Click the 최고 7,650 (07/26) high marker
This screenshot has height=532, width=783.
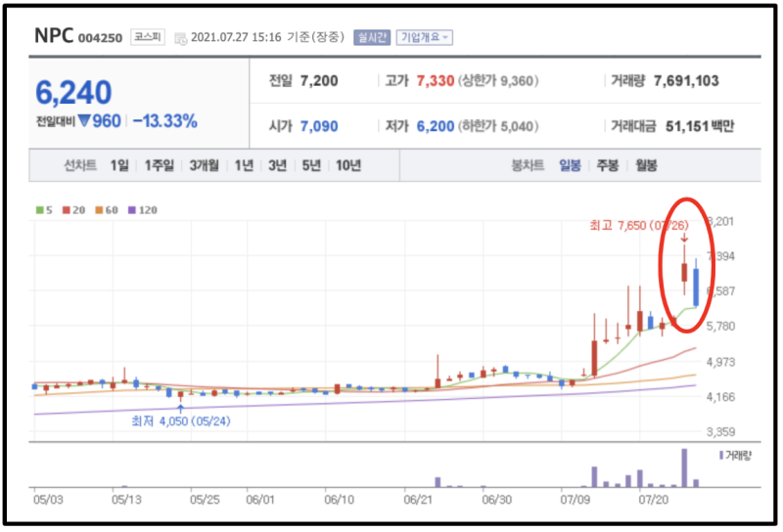(639, 226)
